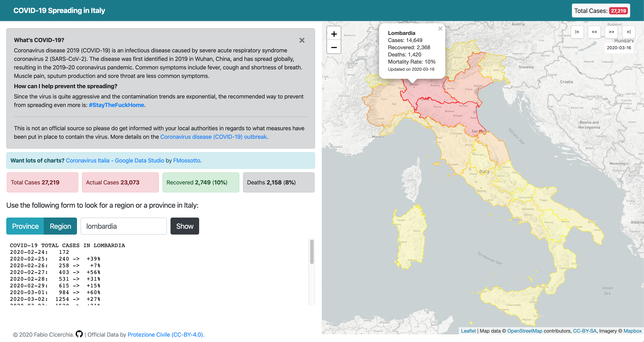Close the Lombardia map popup
The height and width of the screenshot is (342, 644).
click(x=440, y=29)
